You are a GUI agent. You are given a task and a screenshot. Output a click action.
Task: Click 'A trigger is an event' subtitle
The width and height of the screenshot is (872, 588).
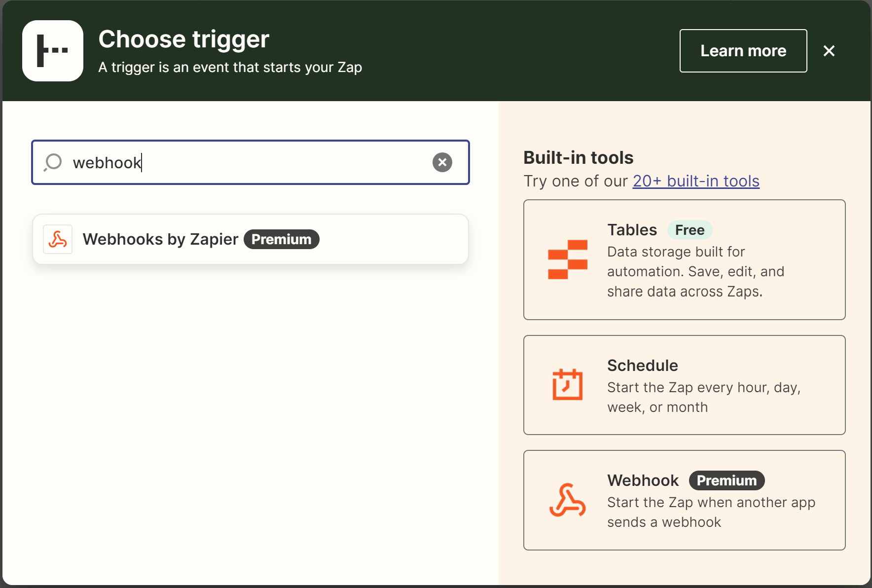click(230, 67)
